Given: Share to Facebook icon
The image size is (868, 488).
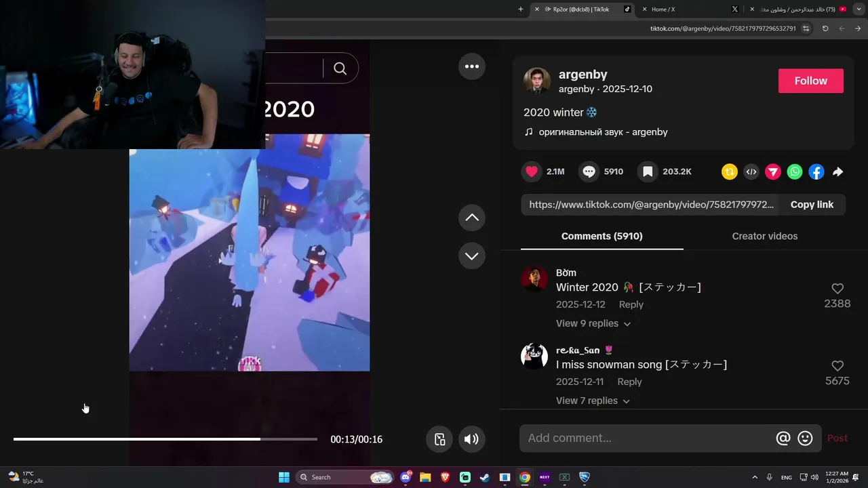Looking at the screenshot, I should click(816, 172).
